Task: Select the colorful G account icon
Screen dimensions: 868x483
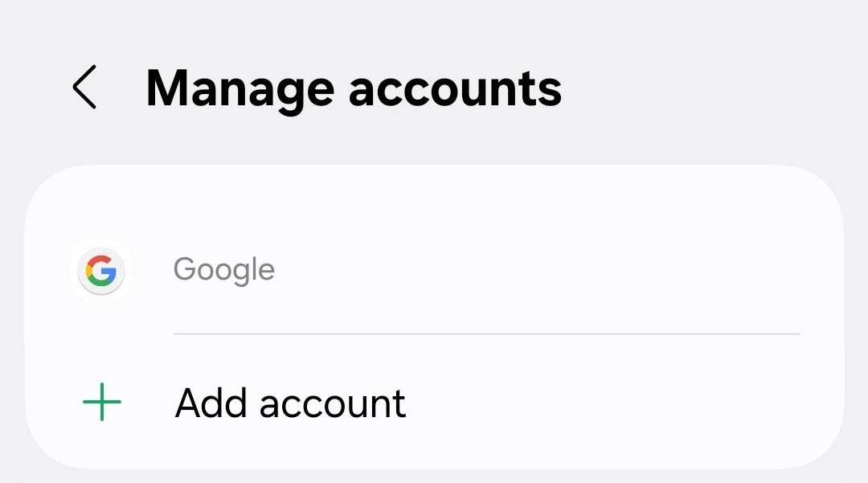Action: (101, 271)
